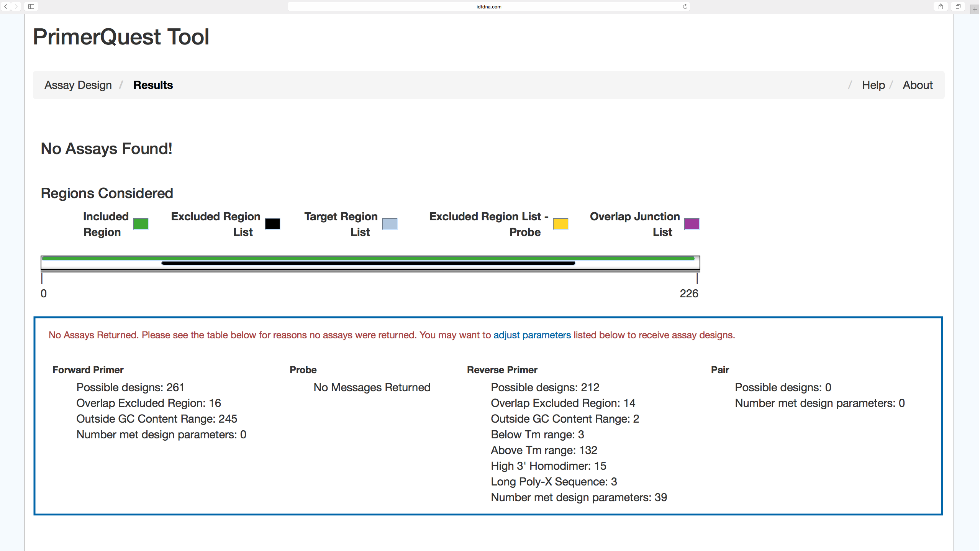Click the light blue Target Region List swatch
The height and width of the screenshot is (551, 980).
390,224
